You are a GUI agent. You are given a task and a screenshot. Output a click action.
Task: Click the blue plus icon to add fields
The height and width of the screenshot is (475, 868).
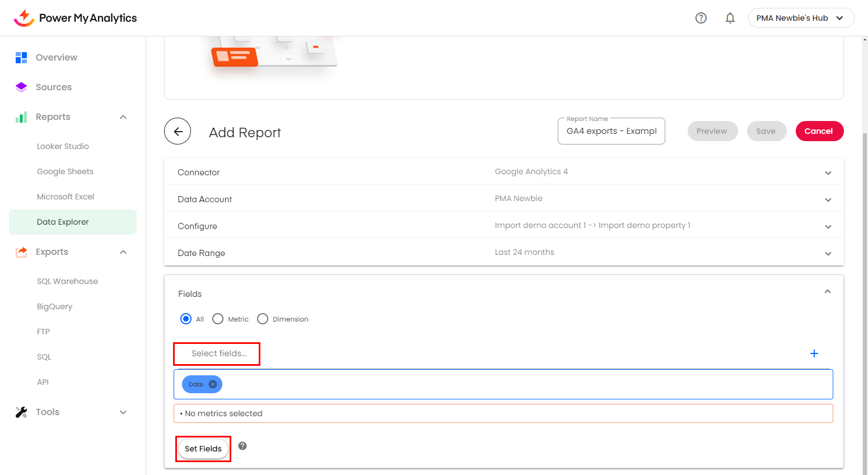[814, 353]
